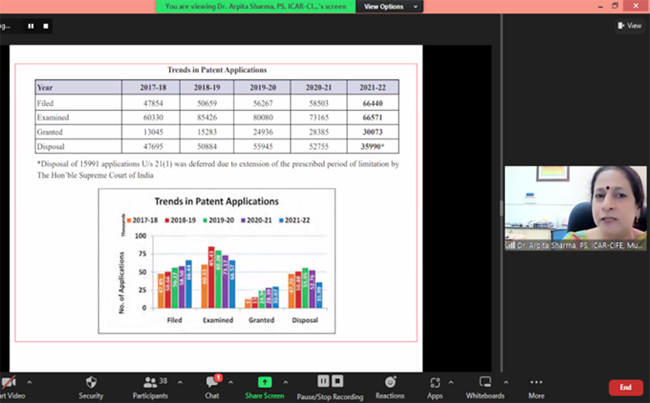Open the Participants panel
The image size is (650, 403).
pos(148,382)
